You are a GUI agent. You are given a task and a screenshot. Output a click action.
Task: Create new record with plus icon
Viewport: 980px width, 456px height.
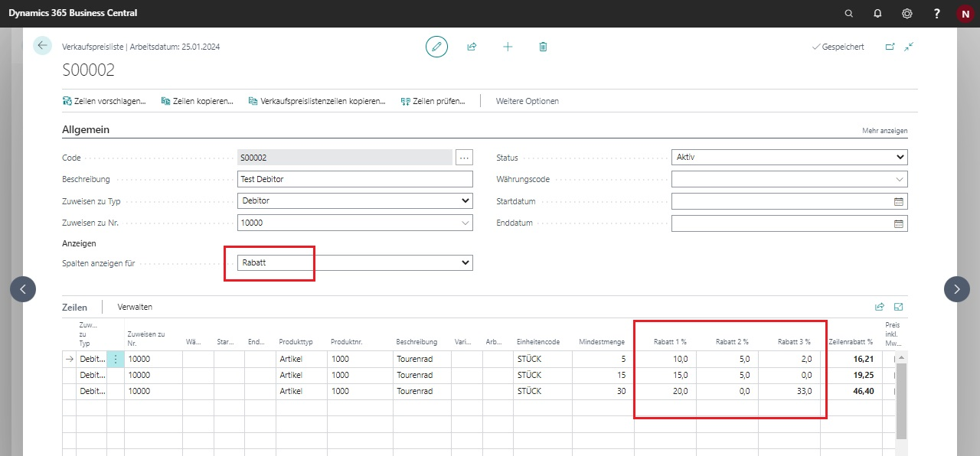508,47
